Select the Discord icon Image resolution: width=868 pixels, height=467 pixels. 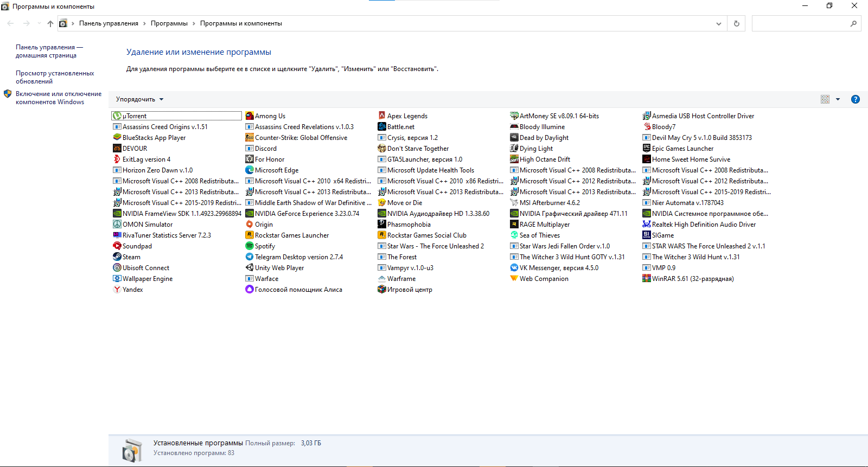250,149
